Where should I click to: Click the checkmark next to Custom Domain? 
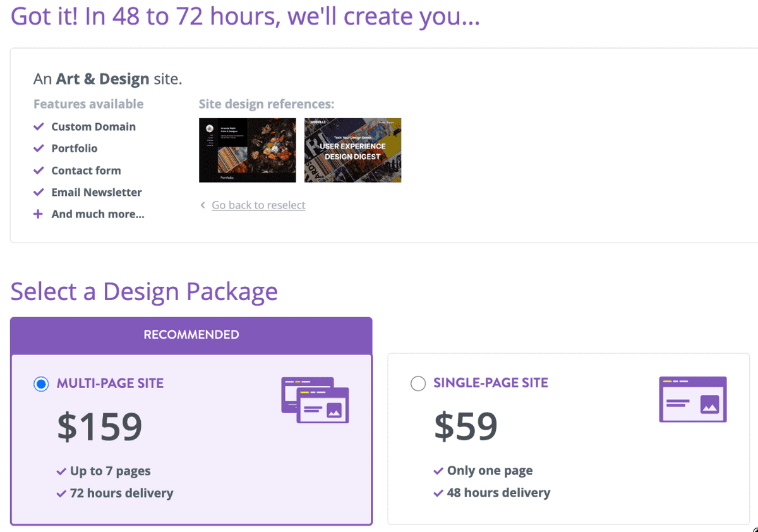[x=39, y=126]
